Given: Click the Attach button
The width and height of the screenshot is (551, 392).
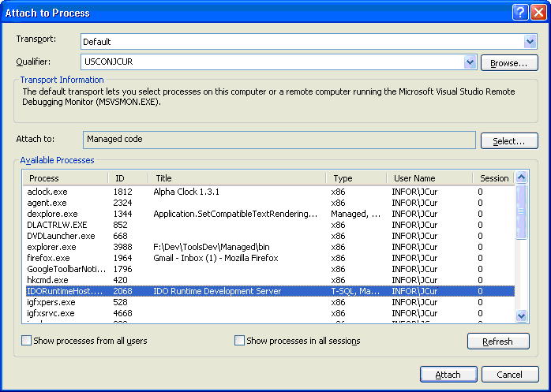Looking at the screenshot, I should click(x=448, y=375).
